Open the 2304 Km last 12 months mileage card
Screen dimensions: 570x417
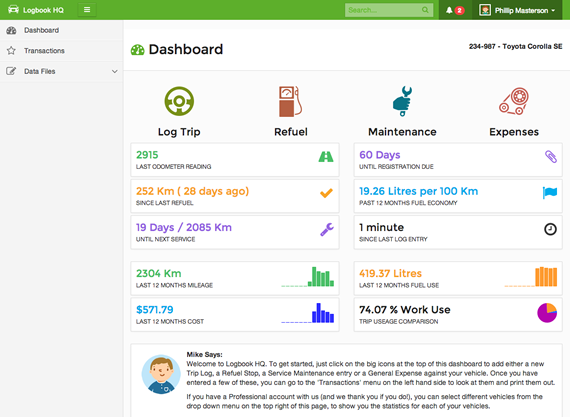(235, 278)
